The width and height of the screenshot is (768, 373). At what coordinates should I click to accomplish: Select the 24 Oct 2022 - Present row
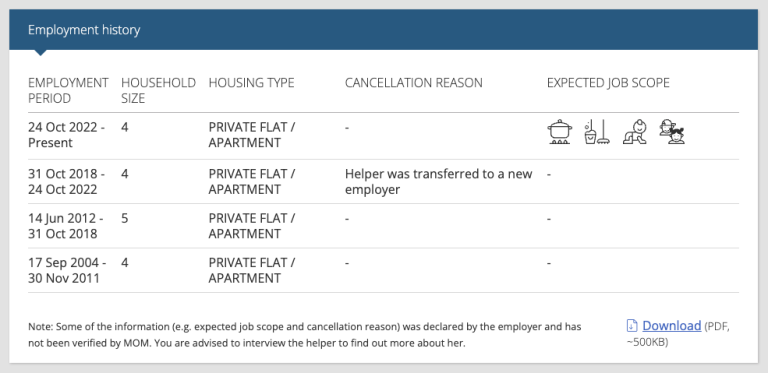point(383,136)
